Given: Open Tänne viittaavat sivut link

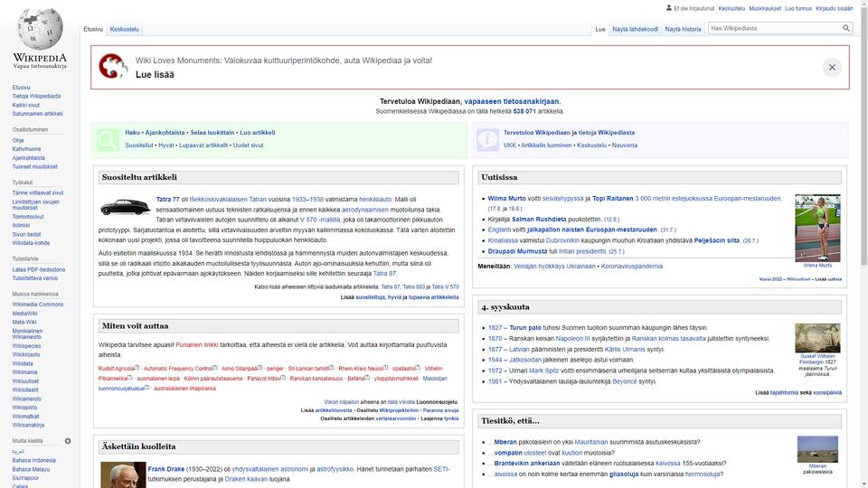Looking at the screenshot, I should pos(38,193).
